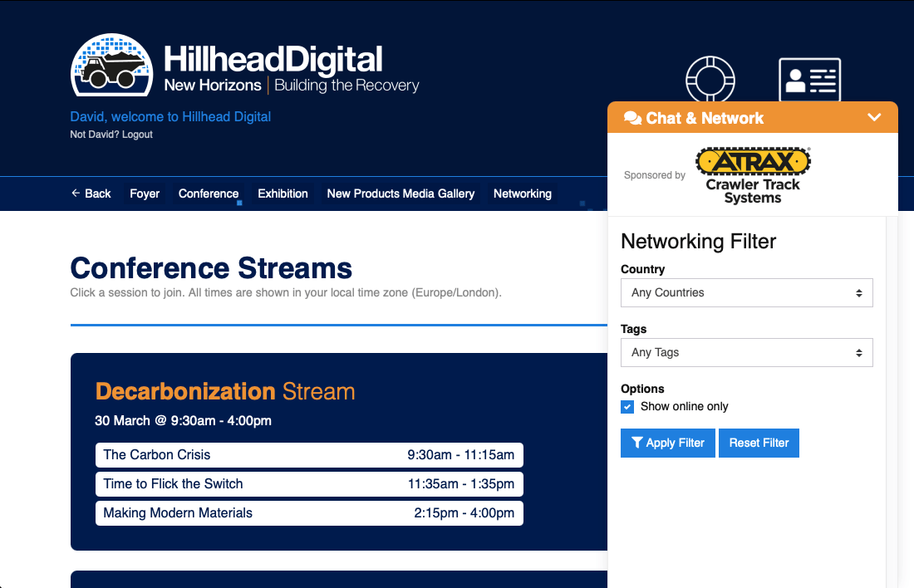Open the Networking tab
Viewport: 914px width, 588px height.
(x=523, y=194)
